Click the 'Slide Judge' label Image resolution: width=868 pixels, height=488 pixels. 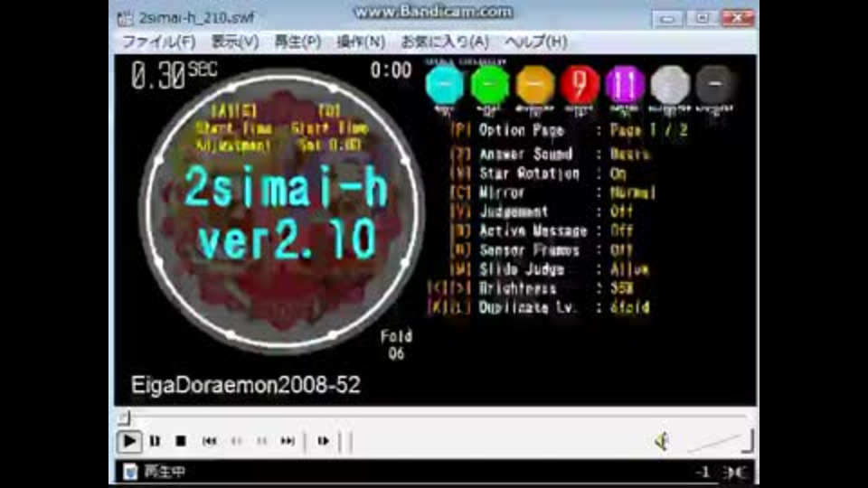tap(522, 269)
